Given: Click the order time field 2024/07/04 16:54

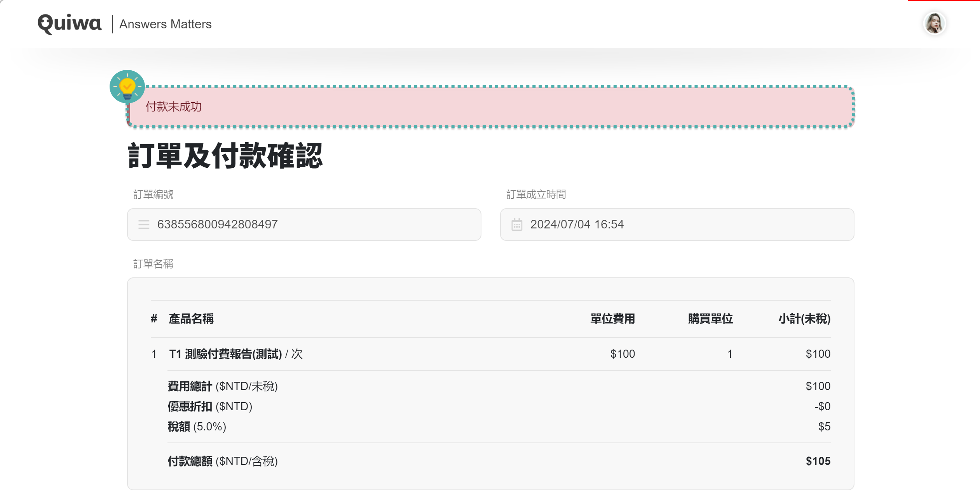Looking at the screenshot, I should pos(677,225).
